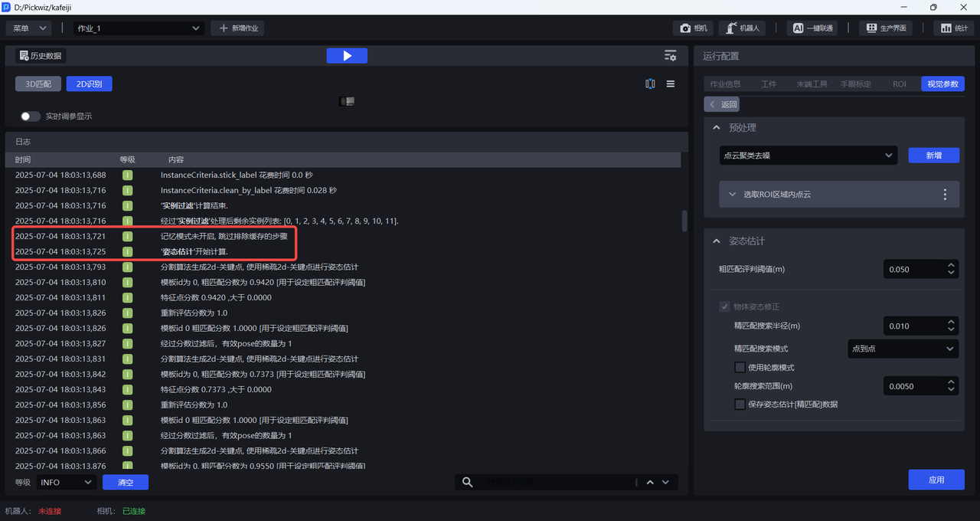Click the 清空 clear log button
980x521 pixels.
coord(125,482)
